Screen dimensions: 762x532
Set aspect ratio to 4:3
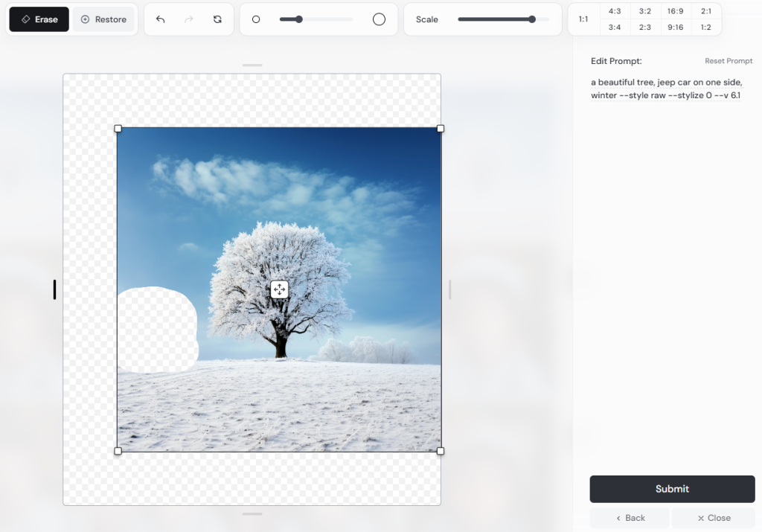[615, 11]
